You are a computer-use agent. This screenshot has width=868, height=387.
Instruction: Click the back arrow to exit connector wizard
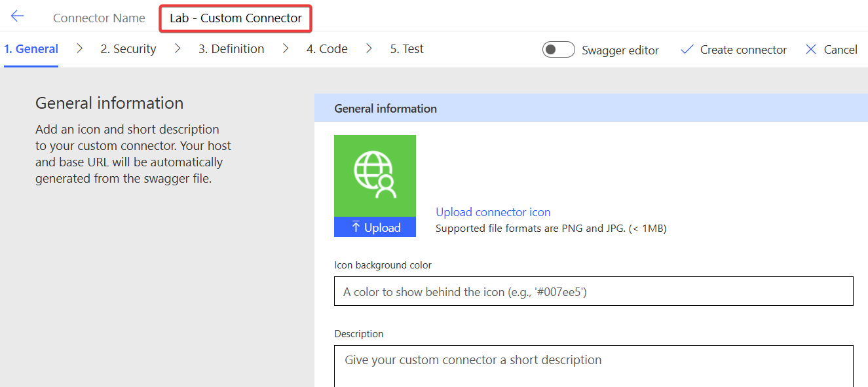[16, 16]
